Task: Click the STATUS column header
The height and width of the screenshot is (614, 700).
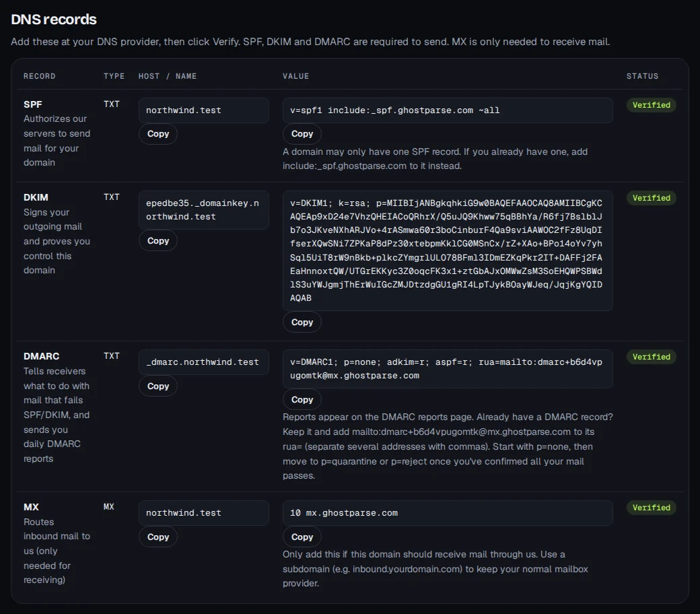Action: (642, 76)
